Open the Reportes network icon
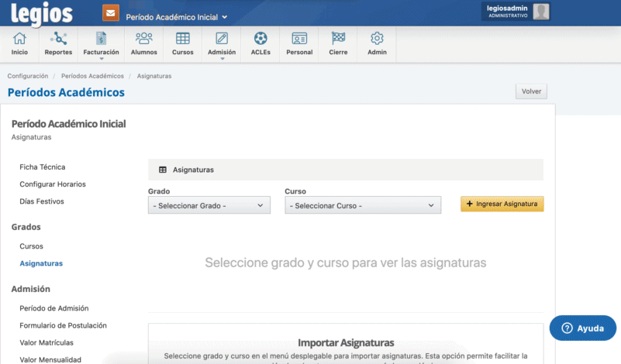Screen dimensions: 621x364 [x=58, y=39]
